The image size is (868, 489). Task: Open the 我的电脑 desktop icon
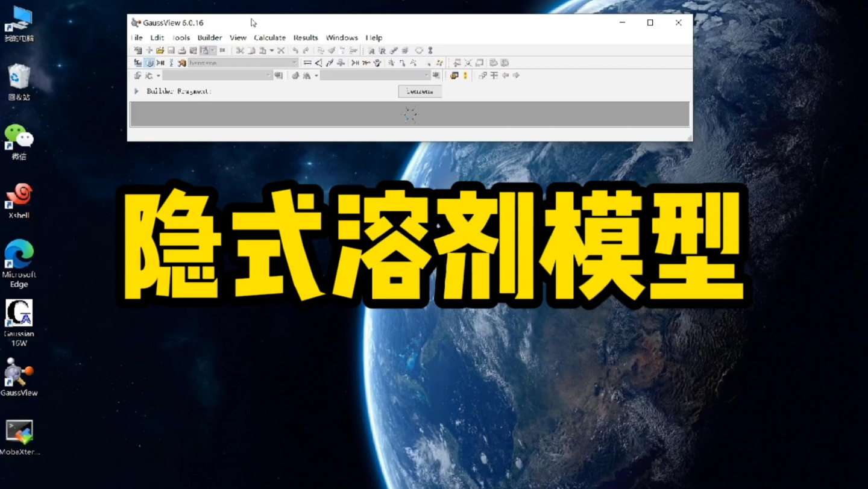tap(19, 24)
